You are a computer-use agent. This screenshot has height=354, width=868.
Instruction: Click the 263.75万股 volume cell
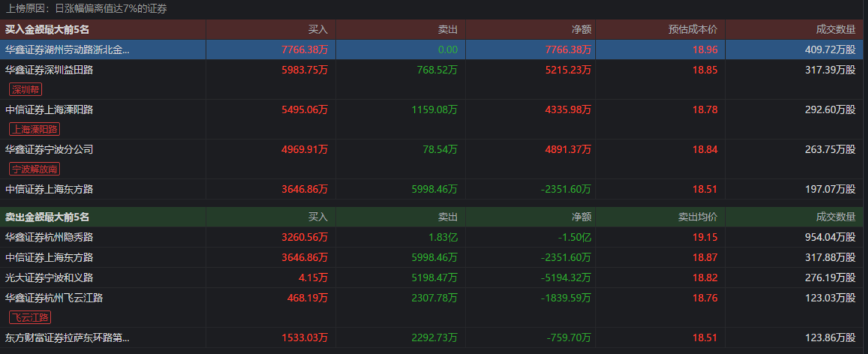[x=830, y=150]
